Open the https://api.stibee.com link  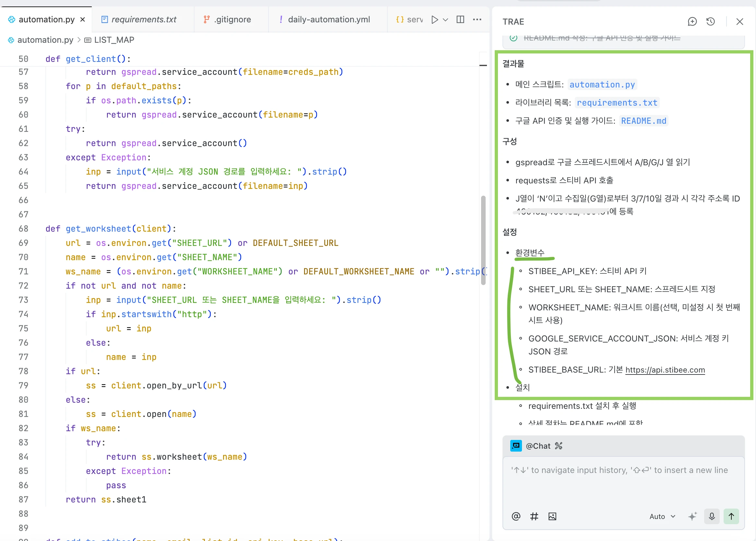[665, 370]
